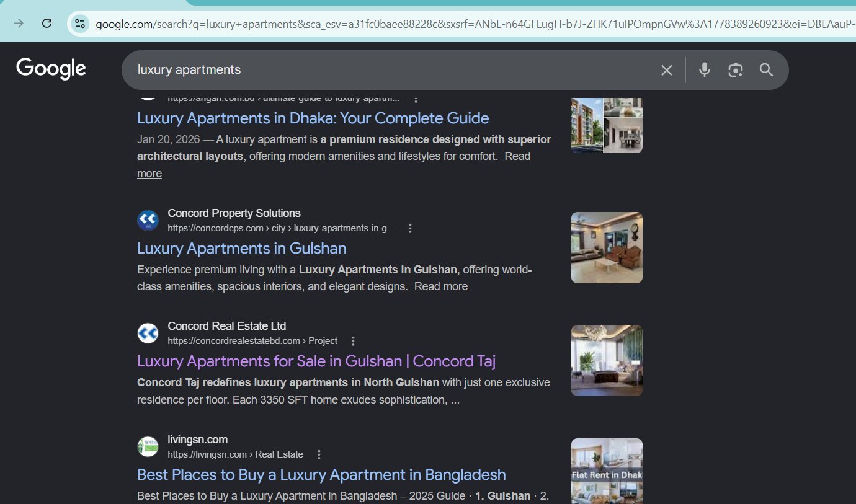Click Read more under the Dhaka guide snippet

334,165
